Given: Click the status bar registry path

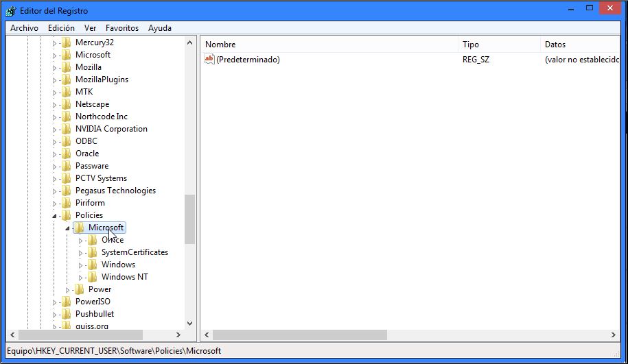Looking at the screenshot, I should pos(114,351).
